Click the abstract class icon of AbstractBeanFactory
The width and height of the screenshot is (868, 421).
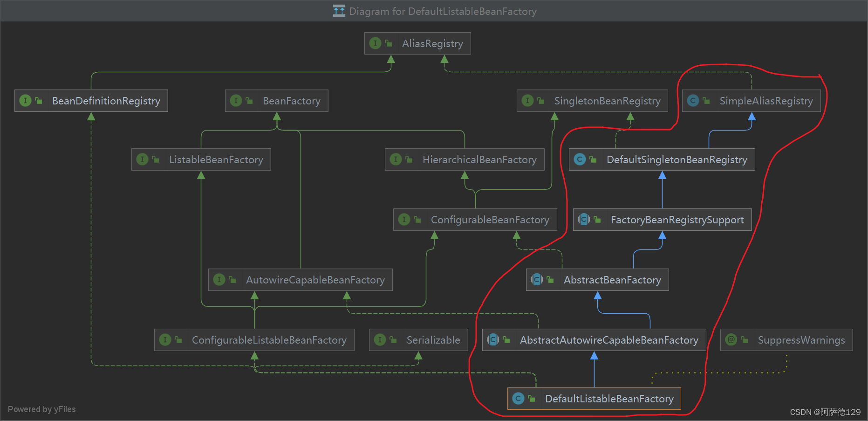pos(537,280)
